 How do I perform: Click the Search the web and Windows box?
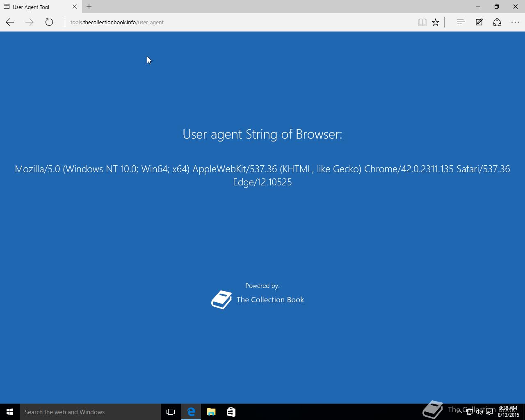90,412
